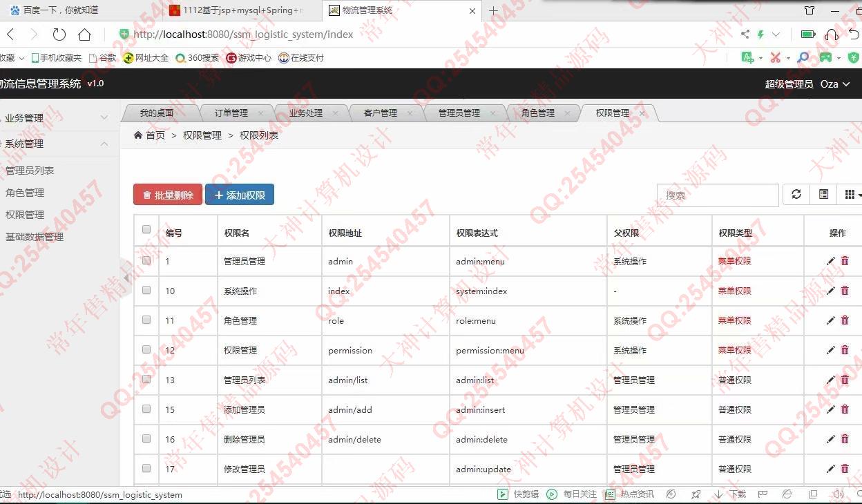Check the box for row 11 角色管理
Screen dimensions: 862x504
146,320
